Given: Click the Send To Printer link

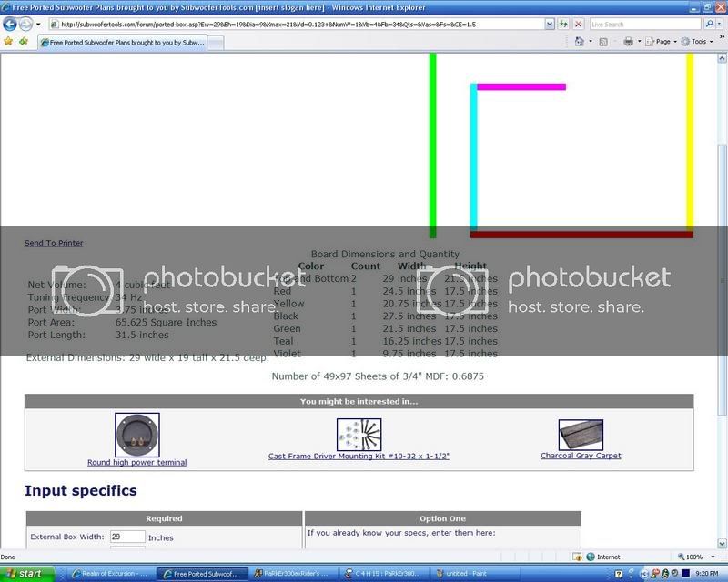Looking at the screenshot, I should click(54, 243).
